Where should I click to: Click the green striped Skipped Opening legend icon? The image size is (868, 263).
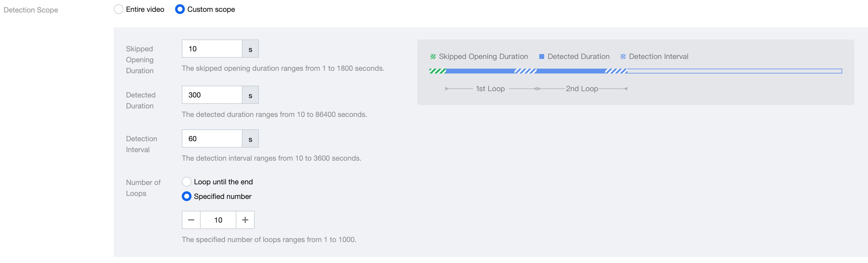(433, 57)
